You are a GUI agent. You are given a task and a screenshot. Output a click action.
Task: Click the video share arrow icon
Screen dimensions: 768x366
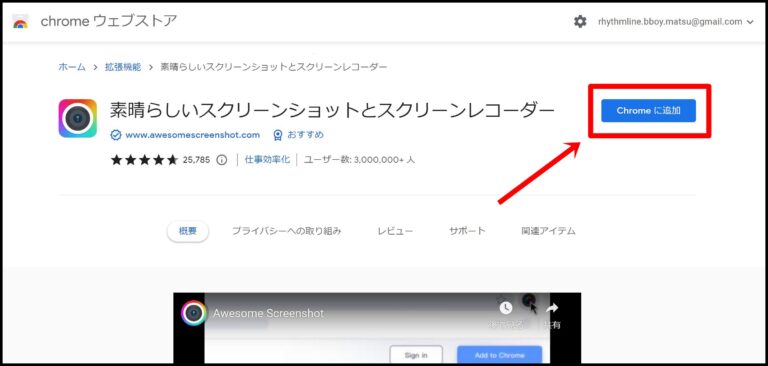pos(552,308)
